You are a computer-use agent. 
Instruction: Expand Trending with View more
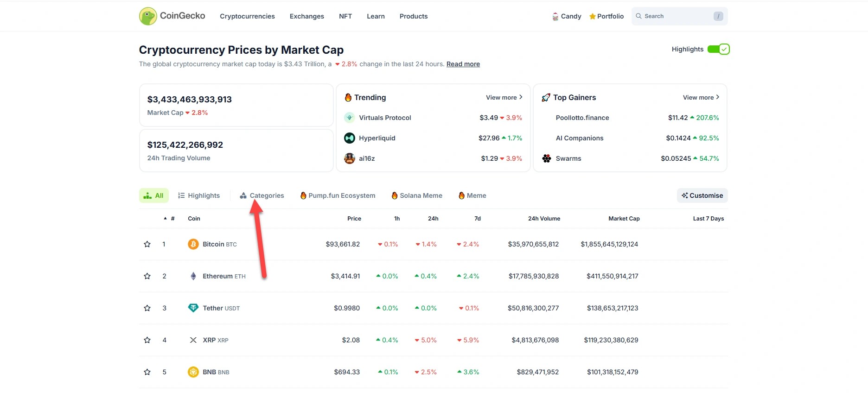click(x=504, y=97)
